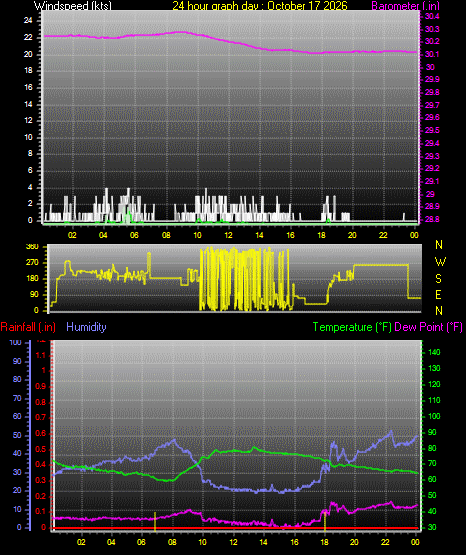The height and width of the screenshot is (555, 466).
Task: Click wind direction axis value "180"
Action: [x=32, y=279]
